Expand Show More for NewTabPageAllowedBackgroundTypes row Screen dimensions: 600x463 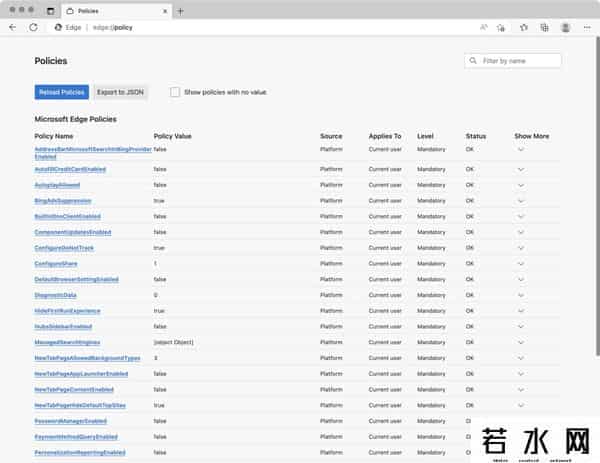point(521,358)
